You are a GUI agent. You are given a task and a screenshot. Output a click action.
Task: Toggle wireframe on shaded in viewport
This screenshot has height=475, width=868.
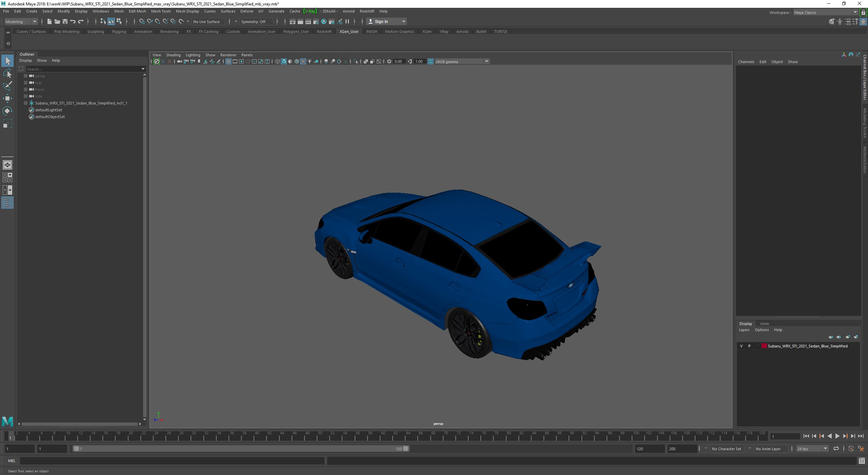[296, 61]
